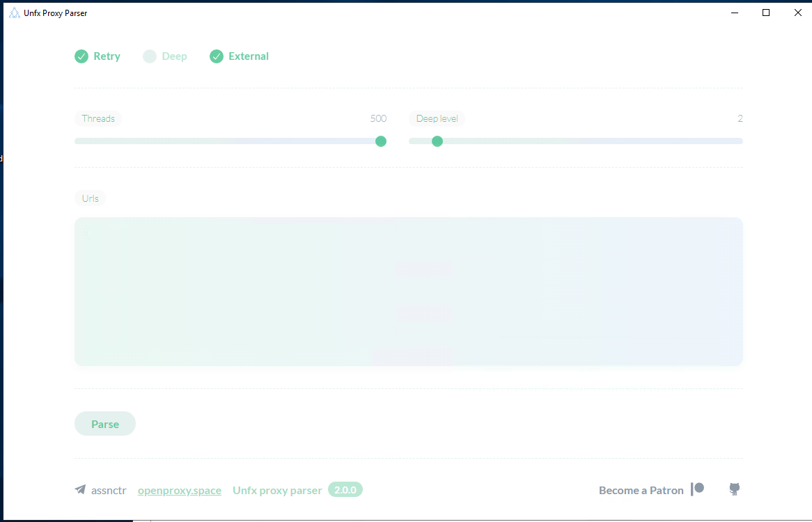The width and height of the screenshot is (812, 522).
Task: Open the assnctr Telegram link
Action: pyautogui.click(x=109, y=490)
